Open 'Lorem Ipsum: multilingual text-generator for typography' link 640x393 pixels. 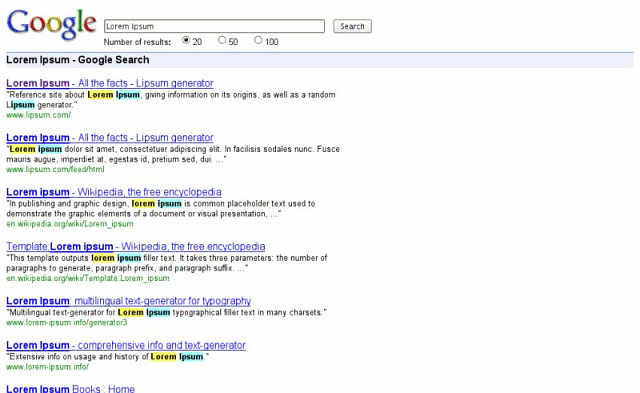point(129,301)
